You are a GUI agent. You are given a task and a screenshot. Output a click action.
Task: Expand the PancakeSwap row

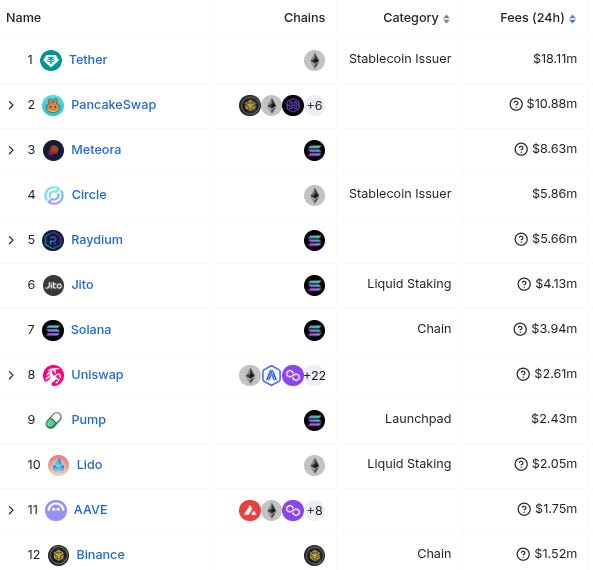coord(11,105)
